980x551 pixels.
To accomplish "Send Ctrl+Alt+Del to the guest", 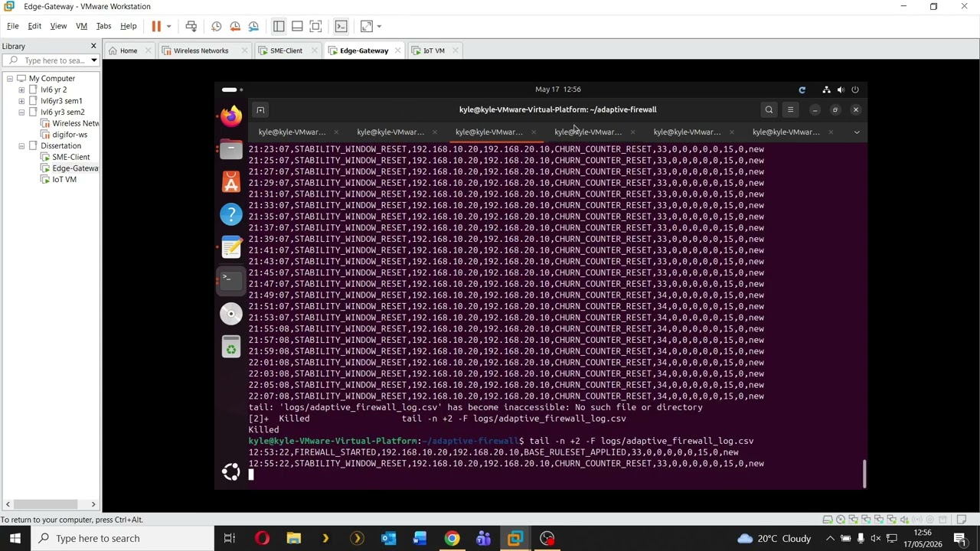I will click(x=191, y=26).
